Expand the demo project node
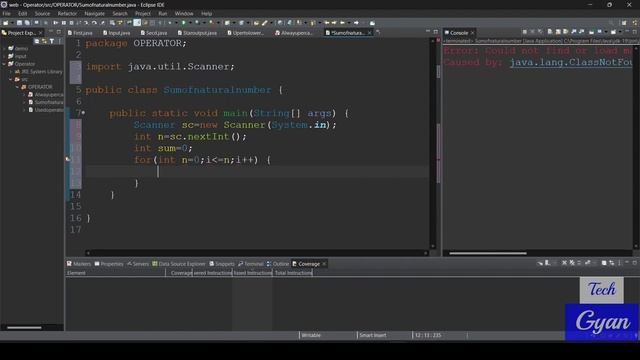The height and width of the screenshot is (360, 640). click(4, 49)
